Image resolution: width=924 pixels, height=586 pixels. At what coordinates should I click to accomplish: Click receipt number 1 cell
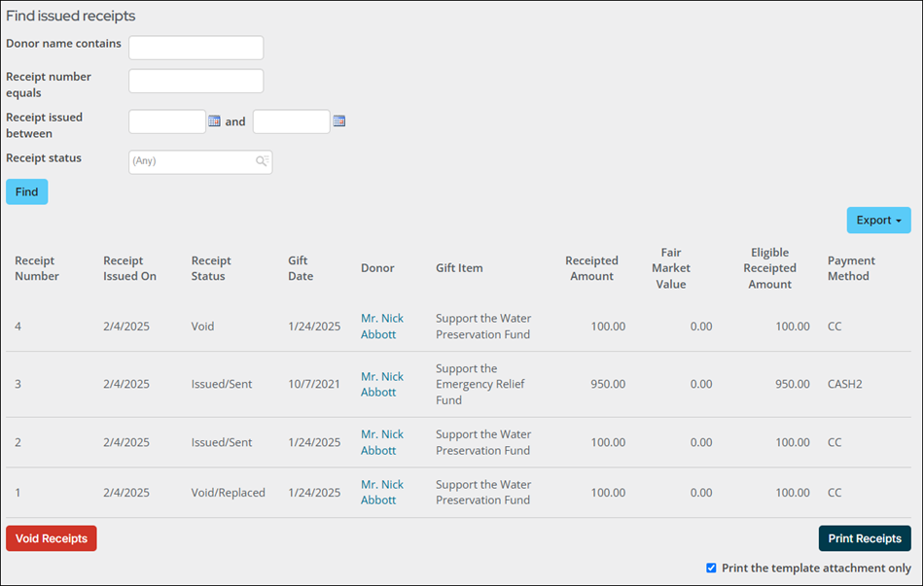pyautogui.click(x=18, y=493)
